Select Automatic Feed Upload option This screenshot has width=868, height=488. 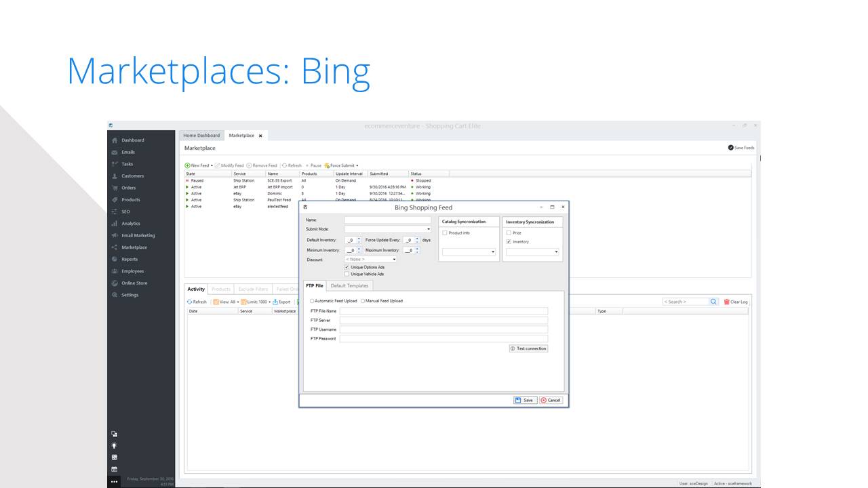[x=312, y=301]
